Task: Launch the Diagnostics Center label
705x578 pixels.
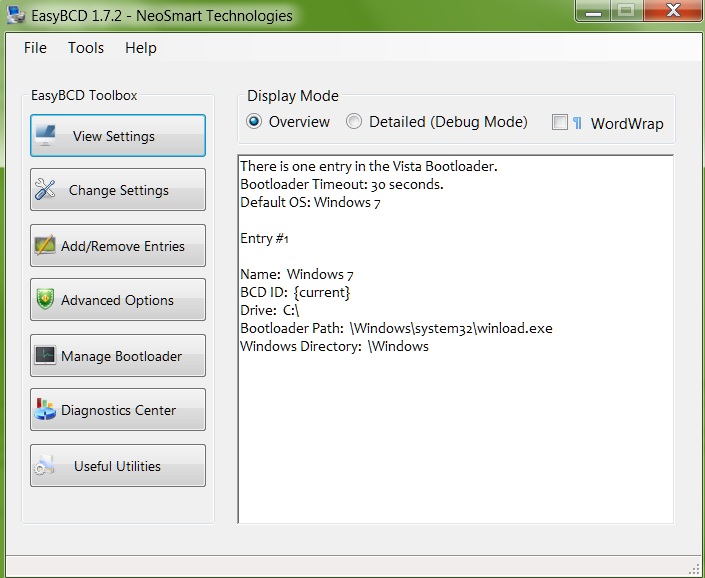Action: (118, 410)
